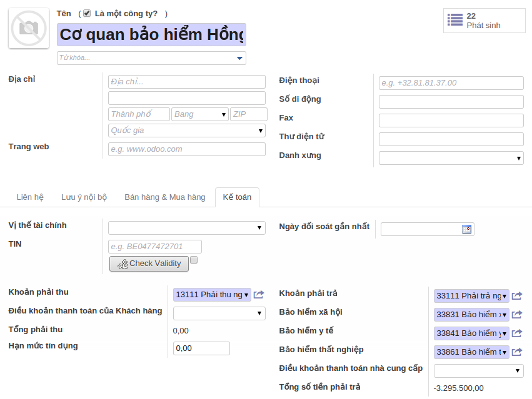The image size is (532, 399).
Task: Open external link for Bảo hiểm thất nghiệp account
Action: click(x=516, y=352)
